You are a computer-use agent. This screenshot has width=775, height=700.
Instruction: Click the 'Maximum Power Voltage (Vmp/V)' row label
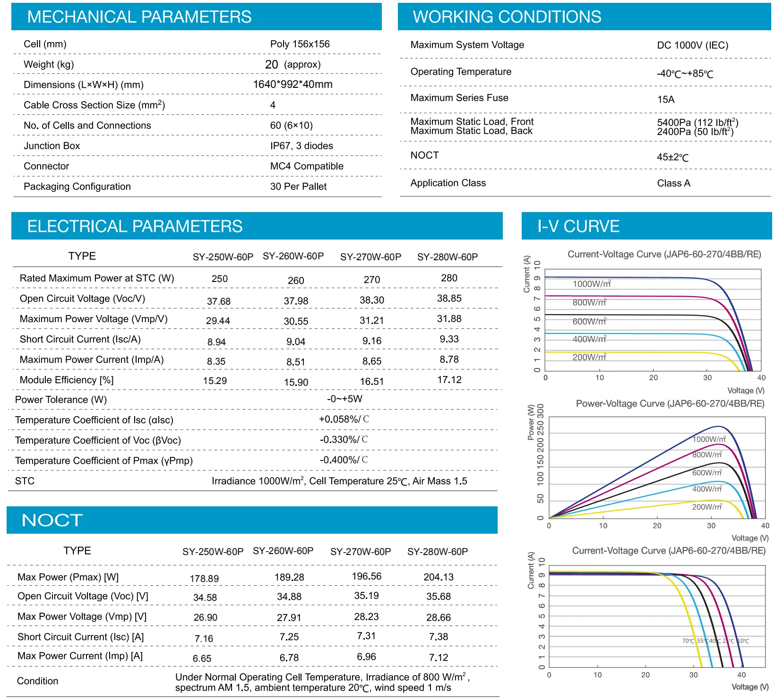[x=94, y=319]
